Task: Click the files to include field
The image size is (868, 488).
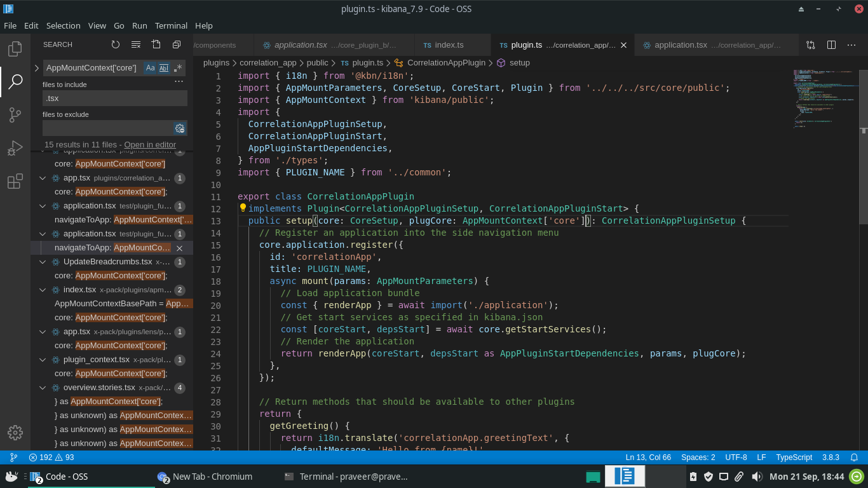Action: (114, 98)
